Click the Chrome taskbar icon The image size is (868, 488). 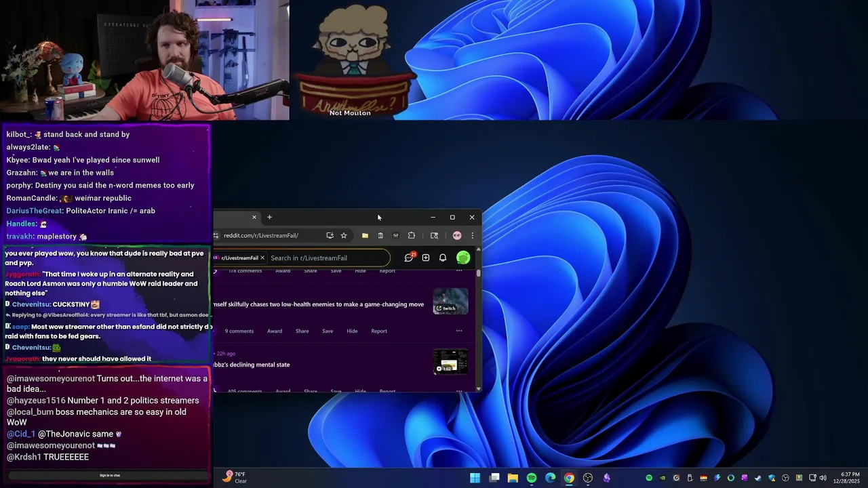pos(569,478)
